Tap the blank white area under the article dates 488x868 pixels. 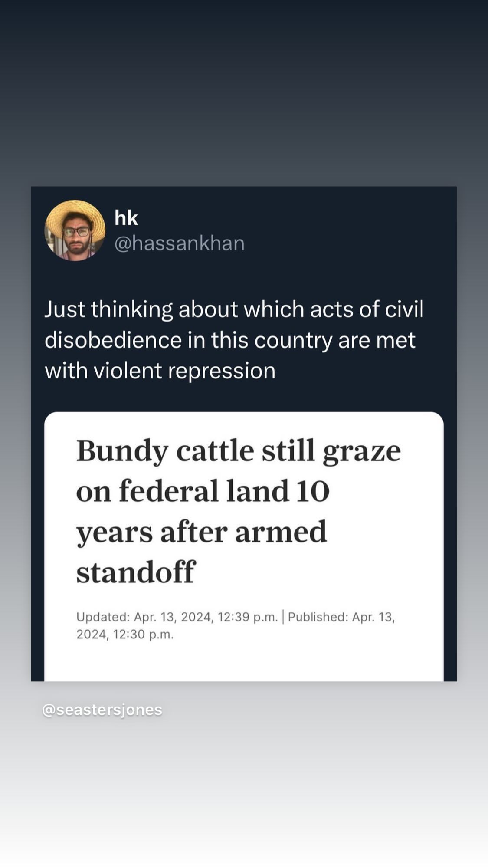[243, 662]
